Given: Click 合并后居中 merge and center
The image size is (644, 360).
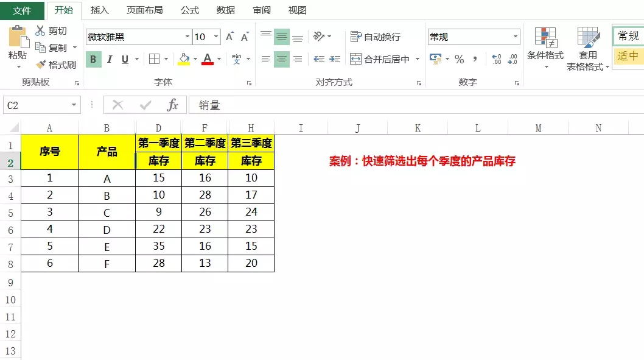Looking at the screenshot, I should [x=379, y=59].
